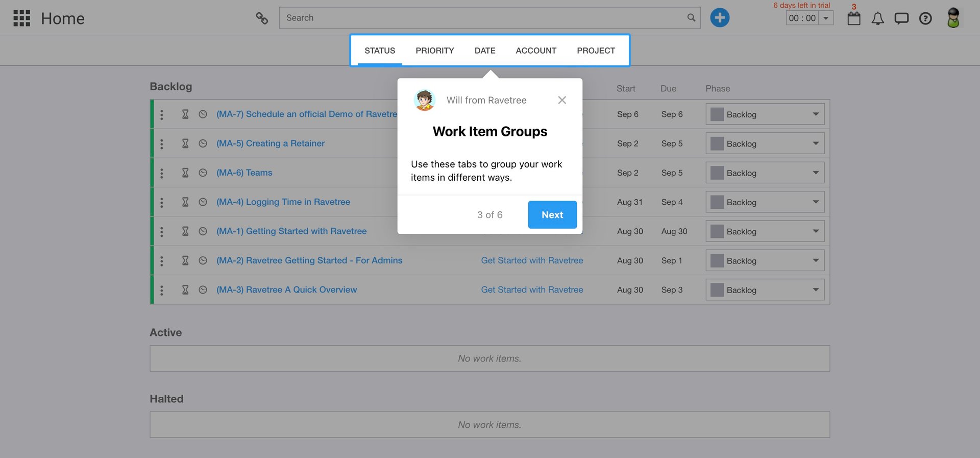Screen dimensions: 980x458
Task: Open three-dot menu for MA-3 row
Action: click(x=162, y=290)
